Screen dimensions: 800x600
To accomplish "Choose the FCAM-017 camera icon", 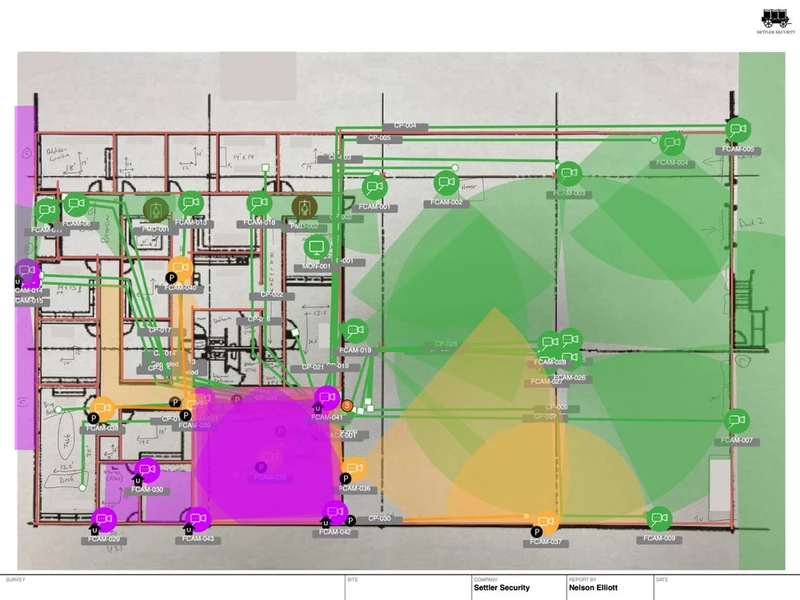I will pos(47,210).
